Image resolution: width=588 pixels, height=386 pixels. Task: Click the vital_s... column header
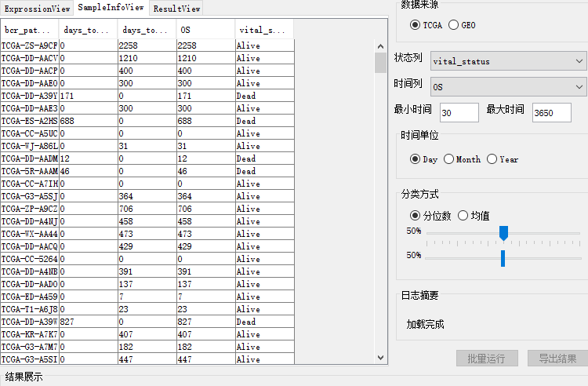(x=264, y=30)
